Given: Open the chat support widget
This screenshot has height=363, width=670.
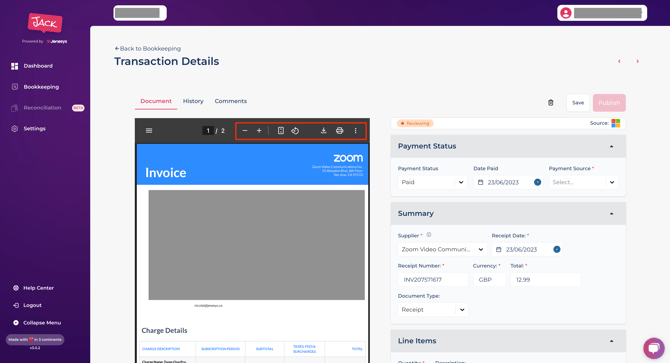Looking at the screenshot, I should pyautogui.click(x=654, y=348).
